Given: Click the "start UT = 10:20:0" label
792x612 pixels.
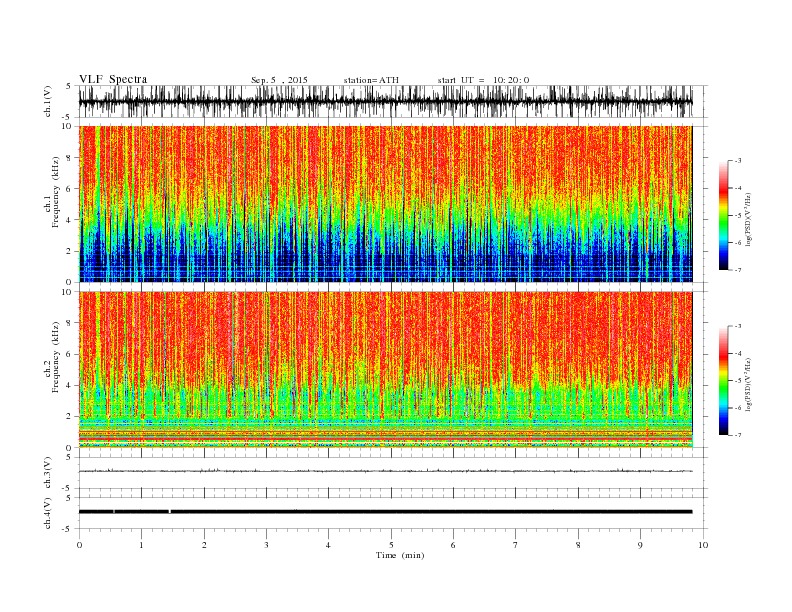Looking at the screenshot, I should [x=483, y=80].
